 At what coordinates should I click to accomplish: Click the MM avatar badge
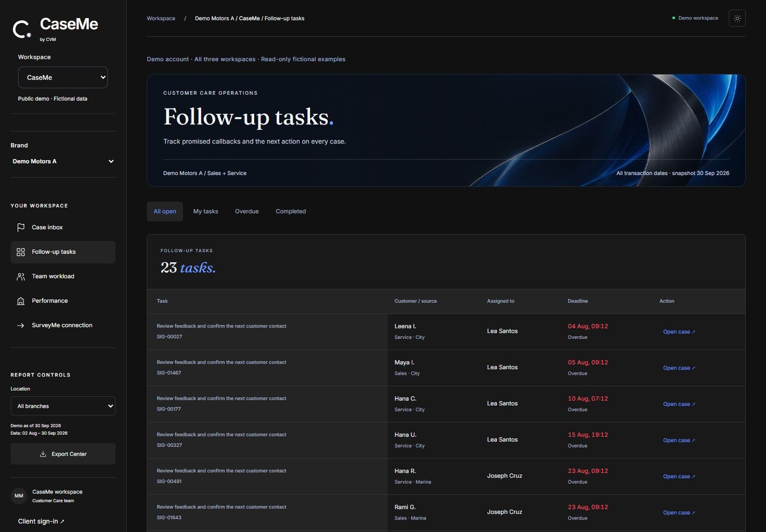(19, 496)
